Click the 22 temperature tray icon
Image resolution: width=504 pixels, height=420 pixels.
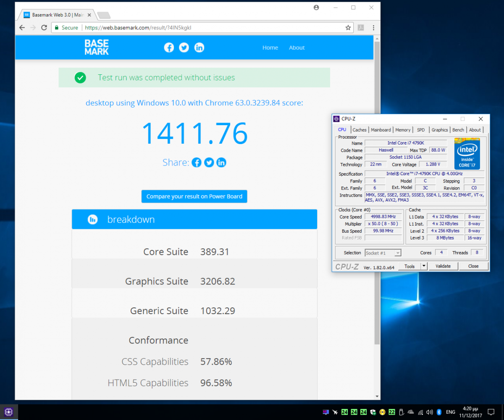point(391,412)
